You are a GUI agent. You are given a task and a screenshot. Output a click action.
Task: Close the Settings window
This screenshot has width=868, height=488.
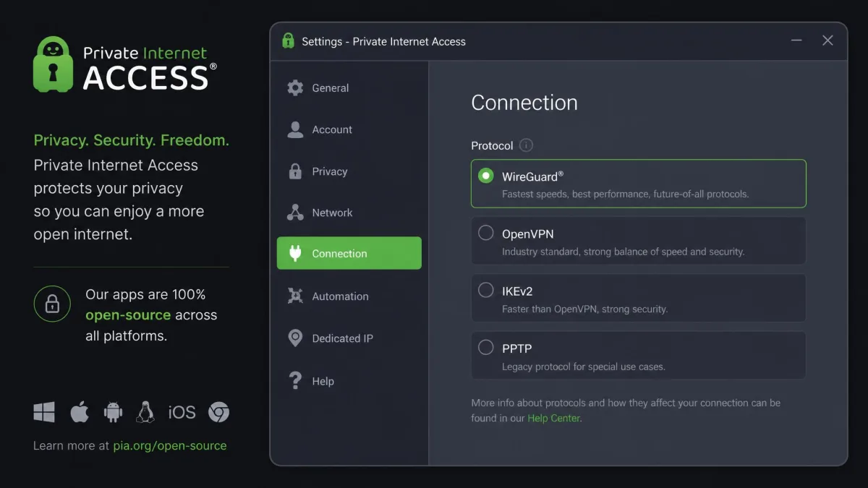click(827, 40)
